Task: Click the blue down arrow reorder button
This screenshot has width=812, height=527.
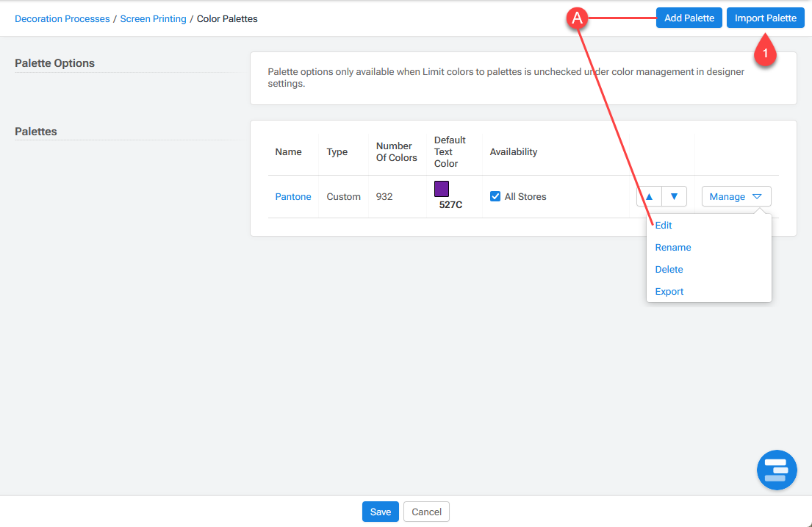Action: click(x=674, y=196)
